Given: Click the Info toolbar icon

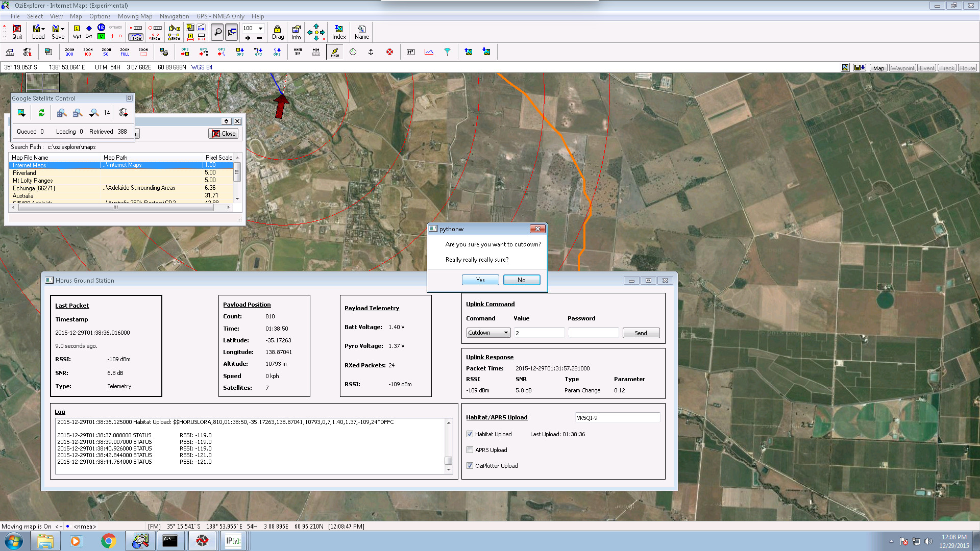Looking at the screenshot, I should pos(296,32).
